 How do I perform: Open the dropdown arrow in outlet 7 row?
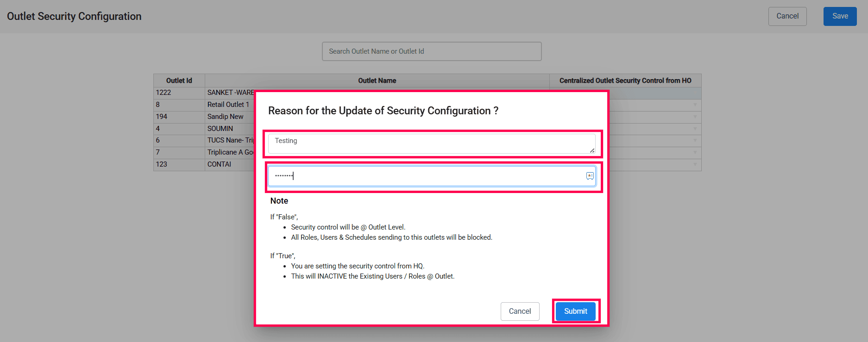(695, 153)
